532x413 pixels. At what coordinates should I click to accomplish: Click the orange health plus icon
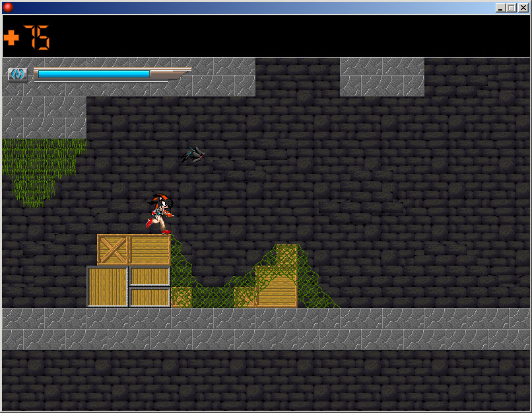pos(11,38)
